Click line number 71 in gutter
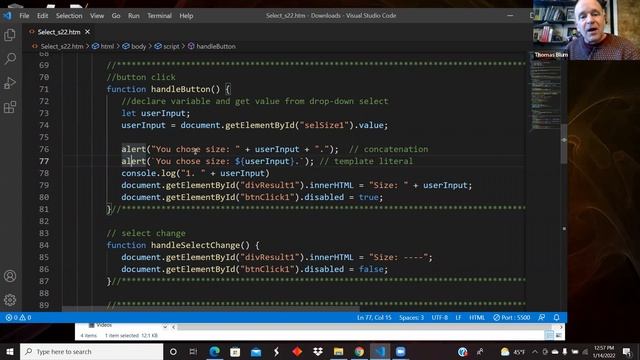This screenshot has width=640, height=360. (44, 89)
